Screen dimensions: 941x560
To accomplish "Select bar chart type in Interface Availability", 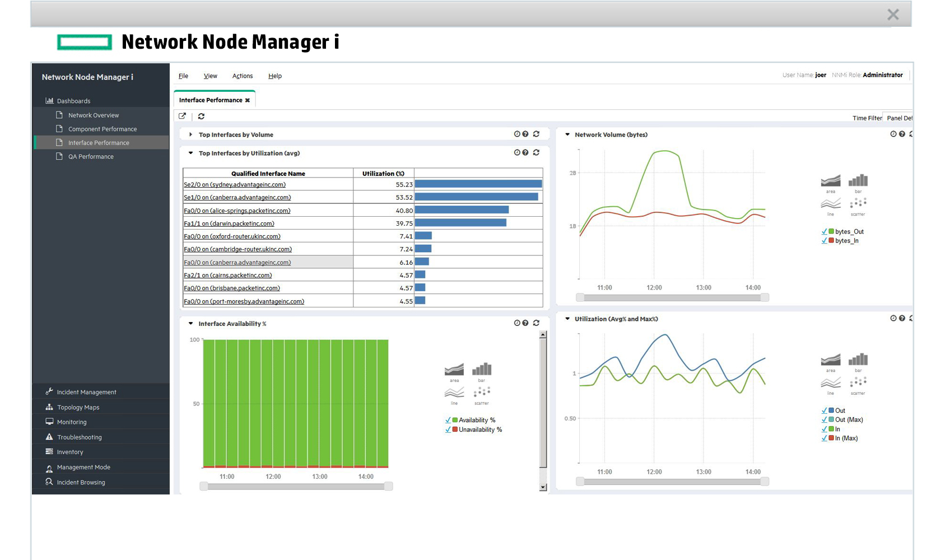I will tap(482, 372).
